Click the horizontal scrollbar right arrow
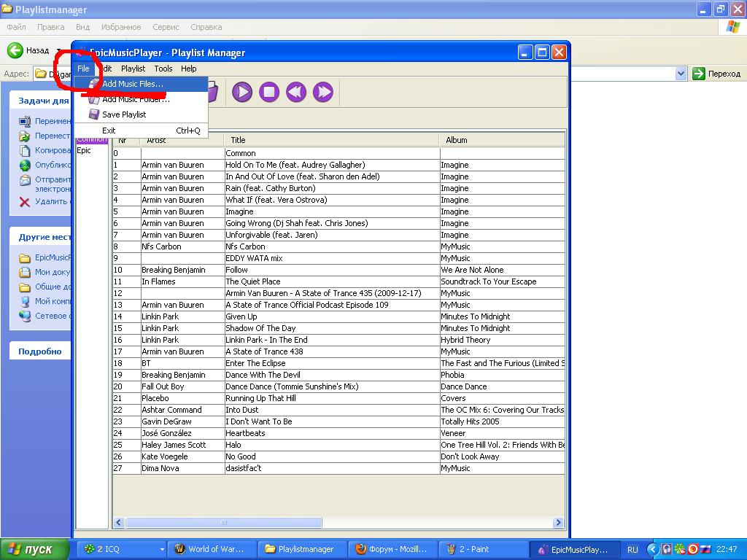Image resolution: width=747 pixels, height=560 pixels. [559, 522]
